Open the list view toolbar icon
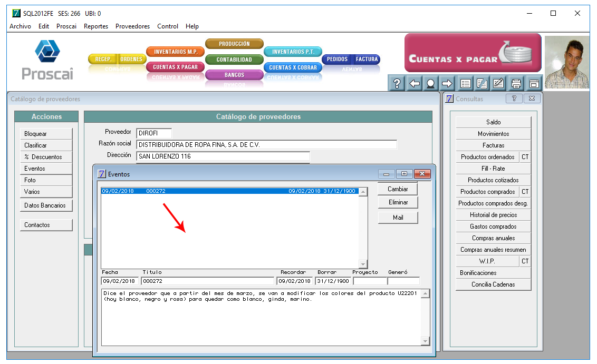 tap(465, 83)
